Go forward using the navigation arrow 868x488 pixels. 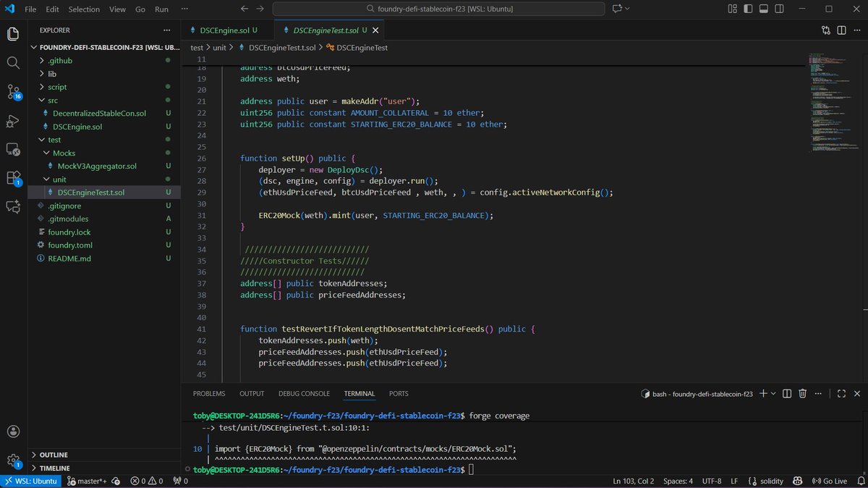click(x=261, y=9)
